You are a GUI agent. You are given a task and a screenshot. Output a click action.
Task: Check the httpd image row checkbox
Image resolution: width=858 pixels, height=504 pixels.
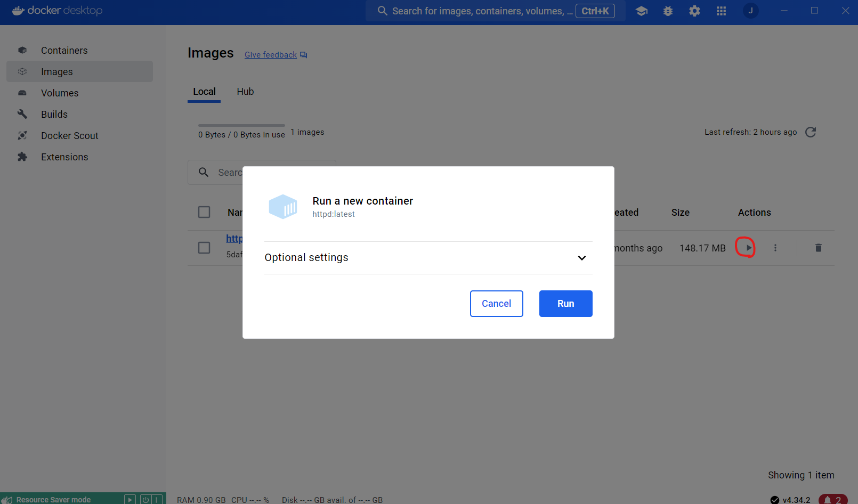(x=204, y=248)
